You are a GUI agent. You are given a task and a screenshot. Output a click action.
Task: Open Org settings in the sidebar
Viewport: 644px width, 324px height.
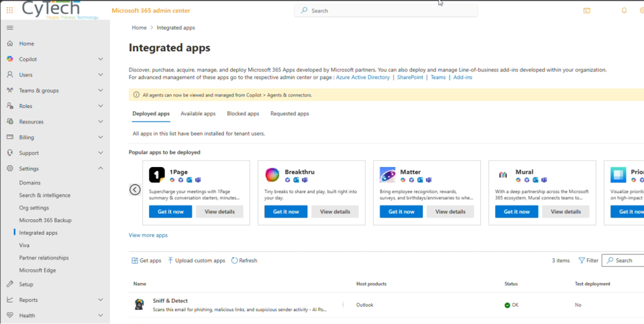(34, 208)
